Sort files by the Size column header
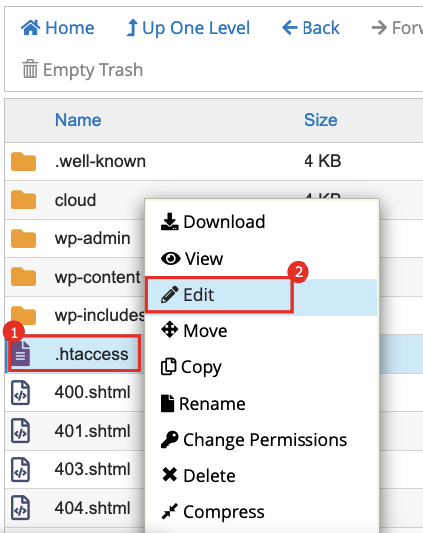Image resolution: width=423 pixels, height=533 pixels. tap(321, 120)
